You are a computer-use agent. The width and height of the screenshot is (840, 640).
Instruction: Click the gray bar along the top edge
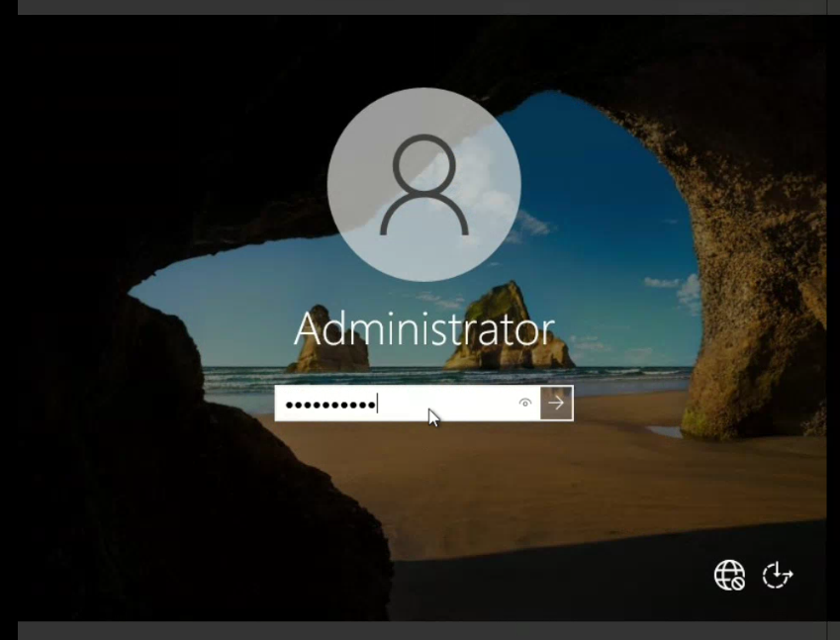point(420,6)
